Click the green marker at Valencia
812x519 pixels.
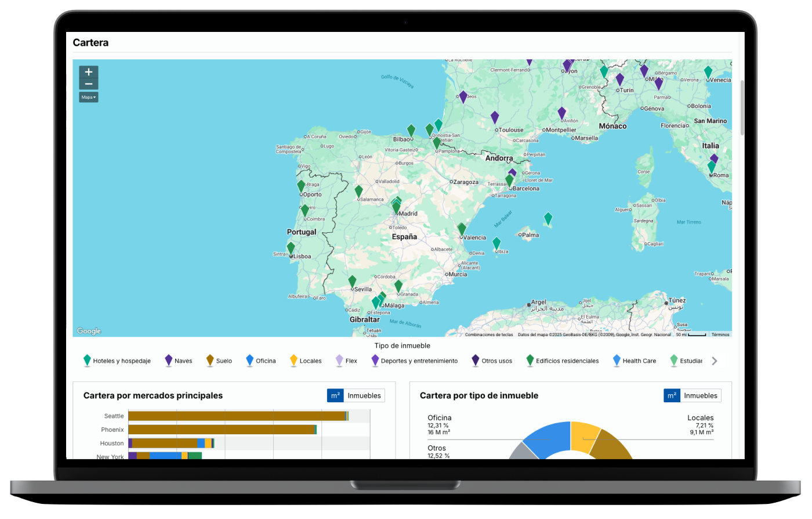pos(462,229)
